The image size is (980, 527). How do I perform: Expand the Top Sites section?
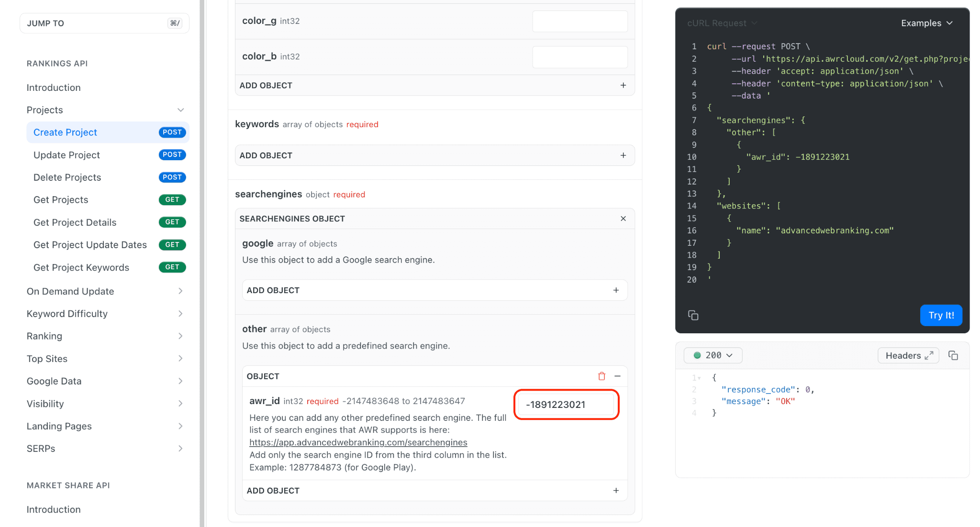coord(180,359)
